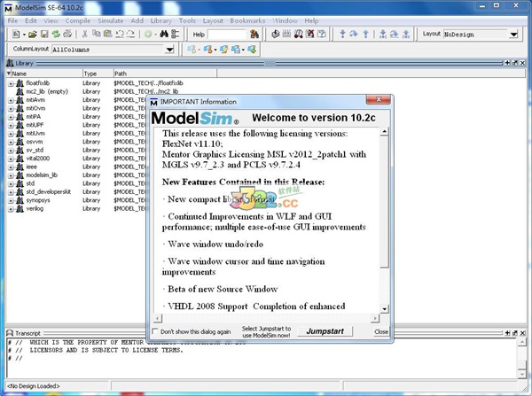
Task: Click the Close button in the dialog
Action: coord(380,331)
